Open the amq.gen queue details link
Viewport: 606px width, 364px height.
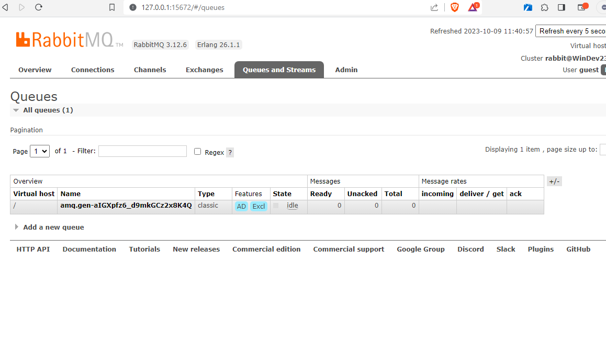pos(126,206)
